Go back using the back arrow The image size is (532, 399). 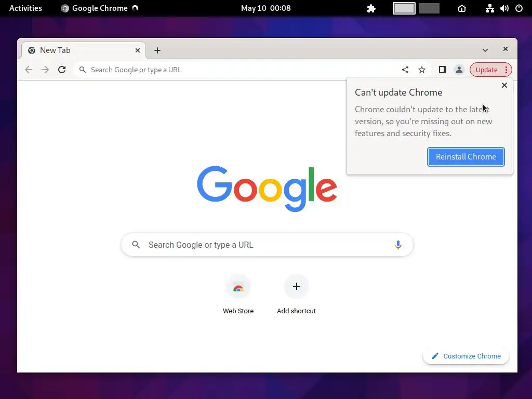click(x=29, y=70)
